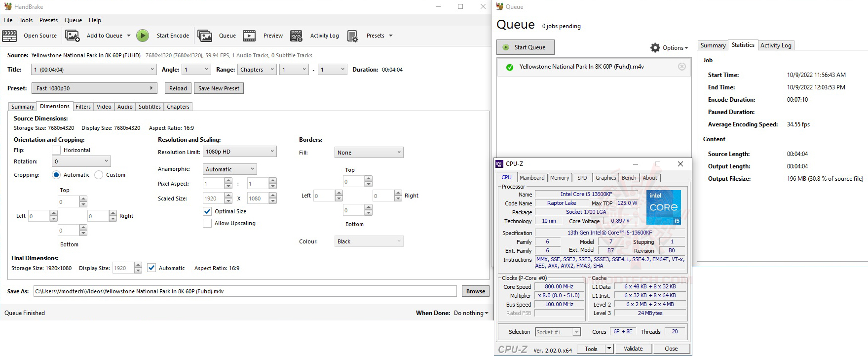Image resolution: width=868 pixels, height=356 pixels.
Task: Open the When Done Do nothing dropdown
Action: 471,313
